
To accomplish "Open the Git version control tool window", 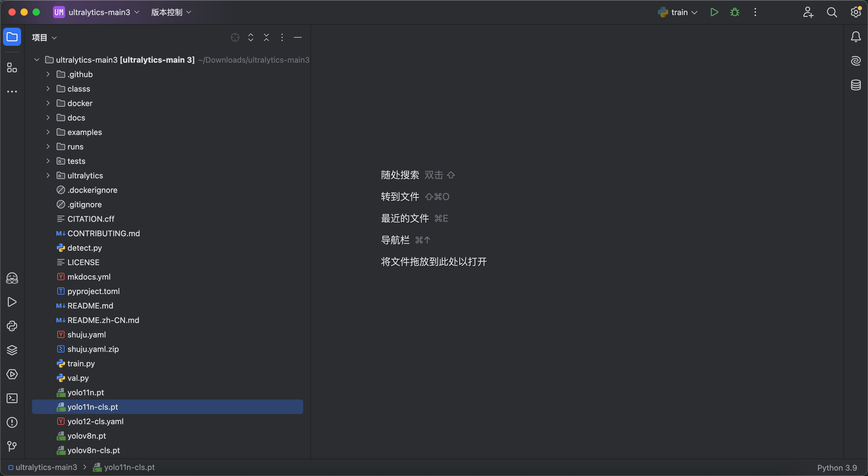I will (x=12, y=446).
